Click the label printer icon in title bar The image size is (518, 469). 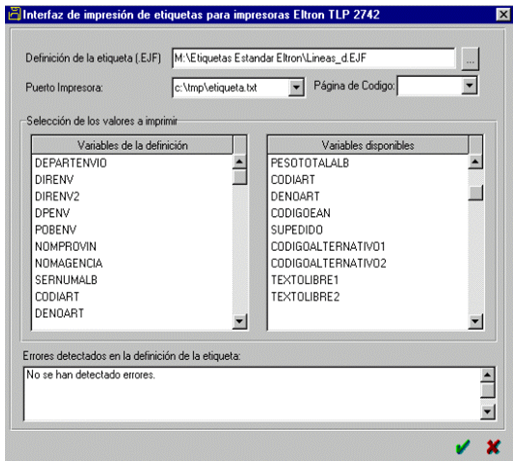[x=14, y=15]
